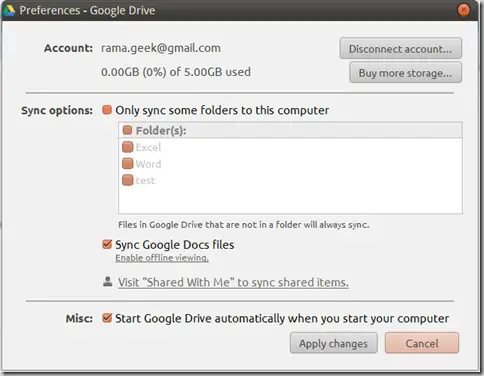484x376 pixels.
Task: Select the test folder name
Action: pos(145,180)
